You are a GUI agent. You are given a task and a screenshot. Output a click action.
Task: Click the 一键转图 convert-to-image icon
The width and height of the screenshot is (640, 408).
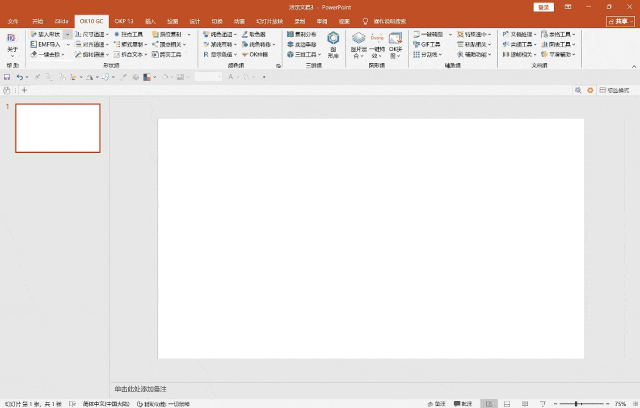[x=416, y=34]
